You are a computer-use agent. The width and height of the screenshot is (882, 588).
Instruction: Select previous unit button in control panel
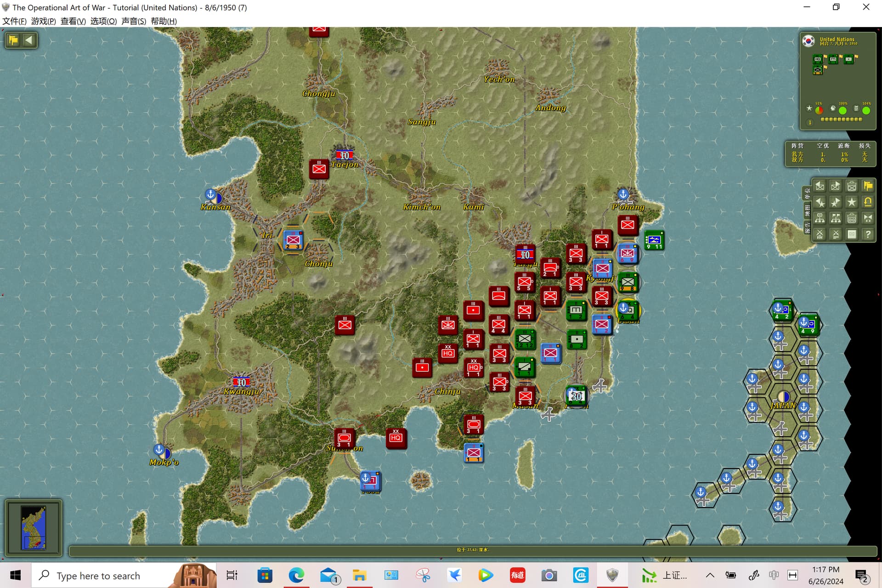click(x=820, y=186)
